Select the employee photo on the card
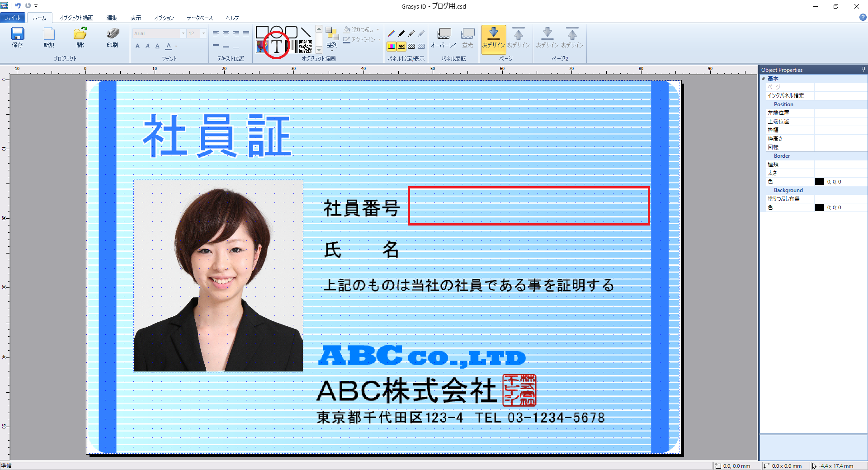The image size is (868, 470). pos(218,276)
